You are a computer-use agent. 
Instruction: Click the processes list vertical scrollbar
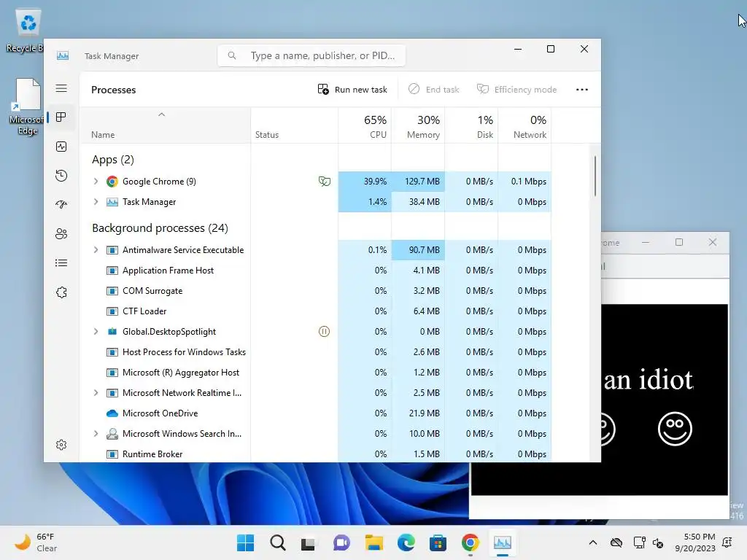595,176
